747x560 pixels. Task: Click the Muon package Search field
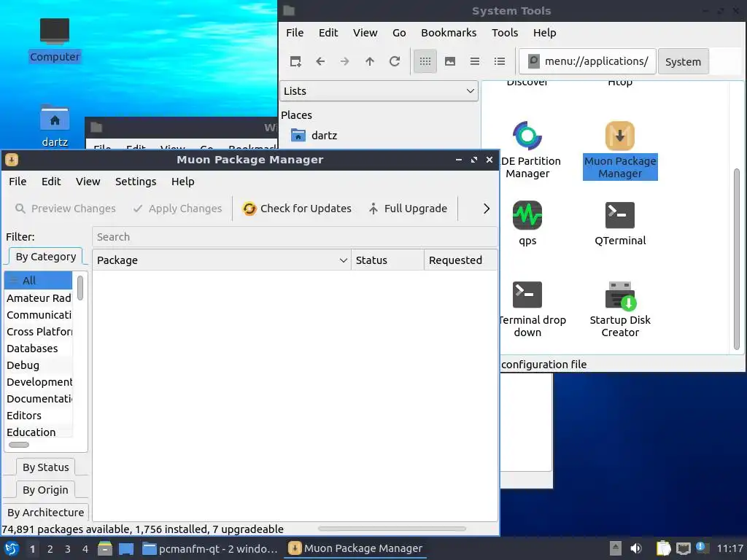(295, 237)
